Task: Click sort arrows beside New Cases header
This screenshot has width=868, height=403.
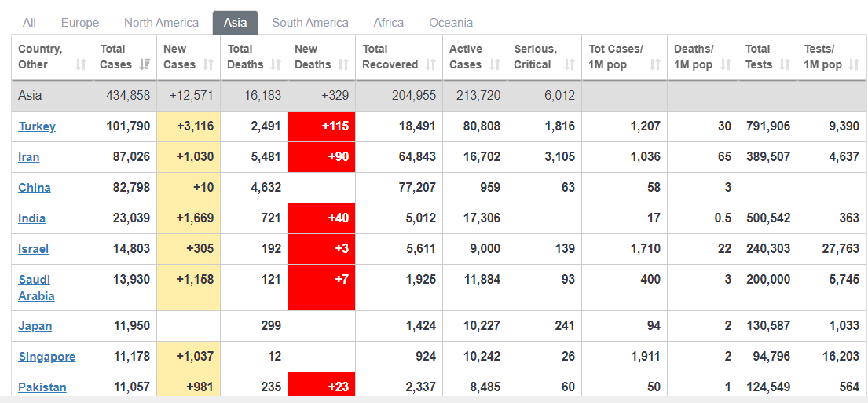Action: (x=208, y=64)
